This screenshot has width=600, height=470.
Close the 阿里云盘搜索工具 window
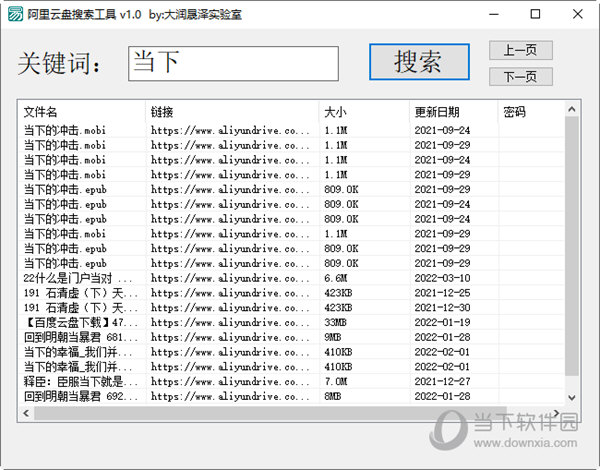pos(577,14)
